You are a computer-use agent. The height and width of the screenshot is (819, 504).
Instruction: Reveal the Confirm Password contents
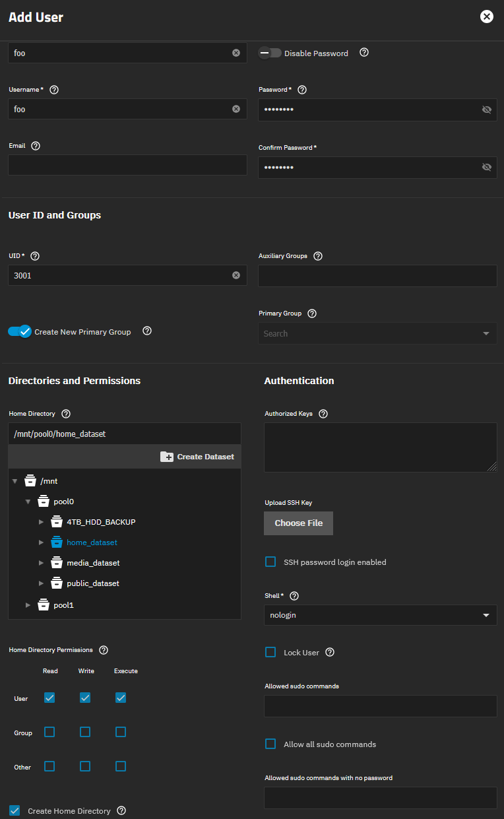[x=487, y=167]
